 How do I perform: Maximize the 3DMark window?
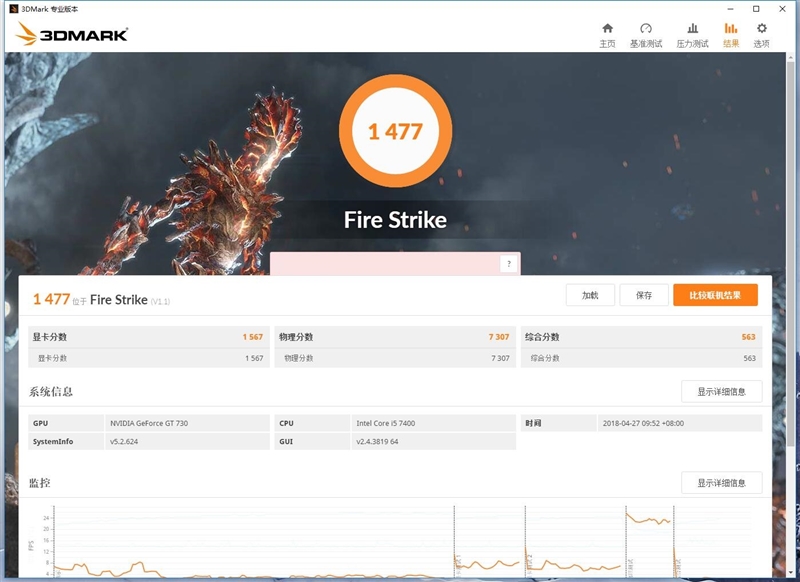click(756, 9)
